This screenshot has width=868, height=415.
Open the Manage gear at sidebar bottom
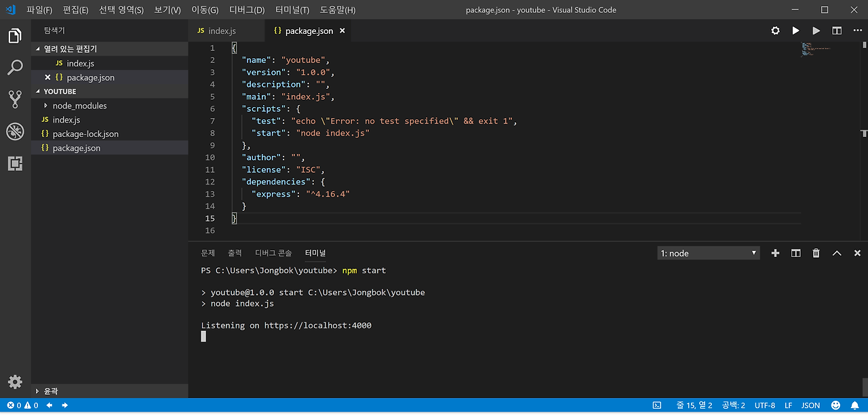[x=15, y=382]
